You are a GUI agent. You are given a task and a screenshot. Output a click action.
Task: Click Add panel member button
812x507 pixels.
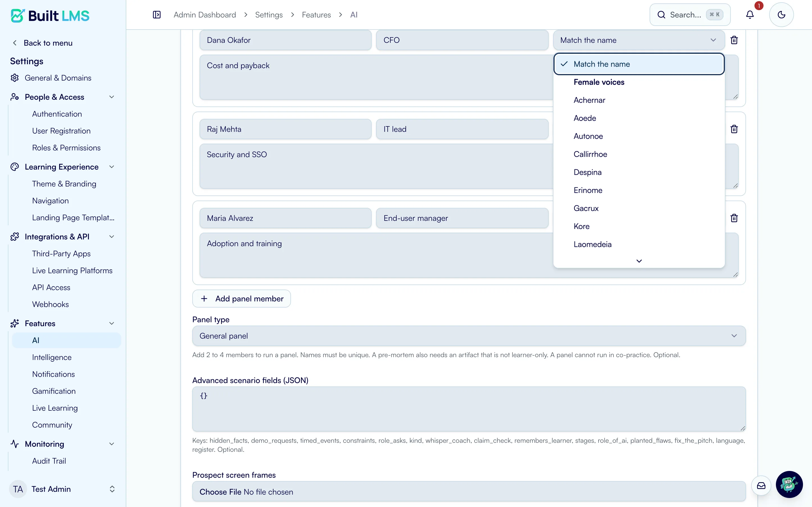click(242, 299)
